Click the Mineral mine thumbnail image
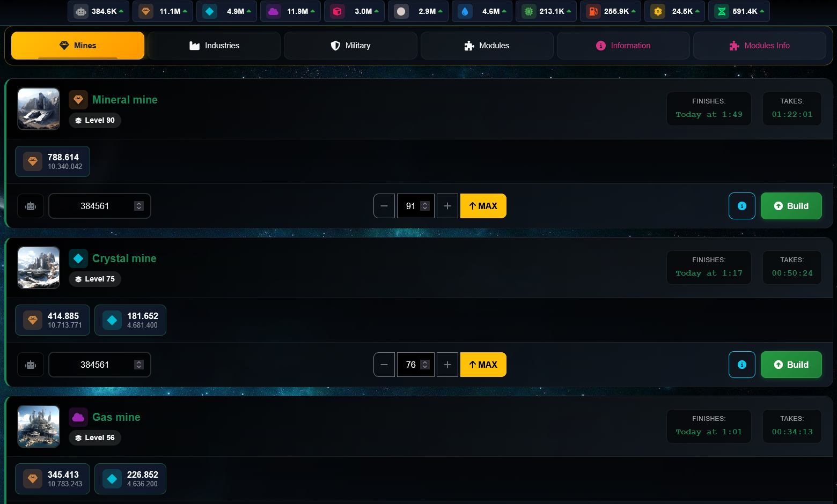This screenshot has width=837, height=504. point(39,109)
